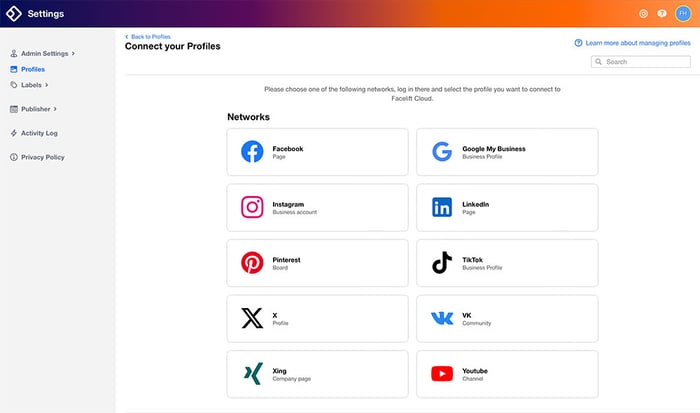This screenshot has height=413, width=700.
Task: Click the Instagram logo icon
Action: coord(252,207)
